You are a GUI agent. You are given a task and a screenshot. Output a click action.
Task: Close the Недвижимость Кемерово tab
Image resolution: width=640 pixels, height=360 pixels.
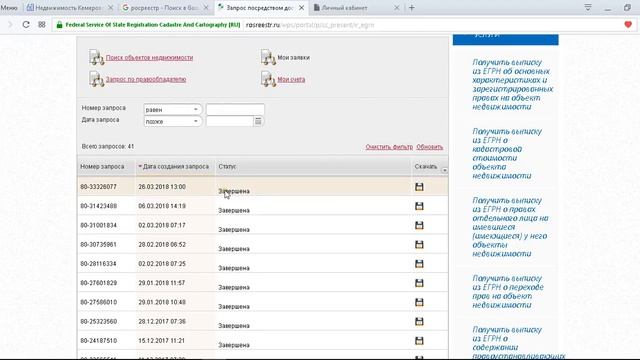110,8
